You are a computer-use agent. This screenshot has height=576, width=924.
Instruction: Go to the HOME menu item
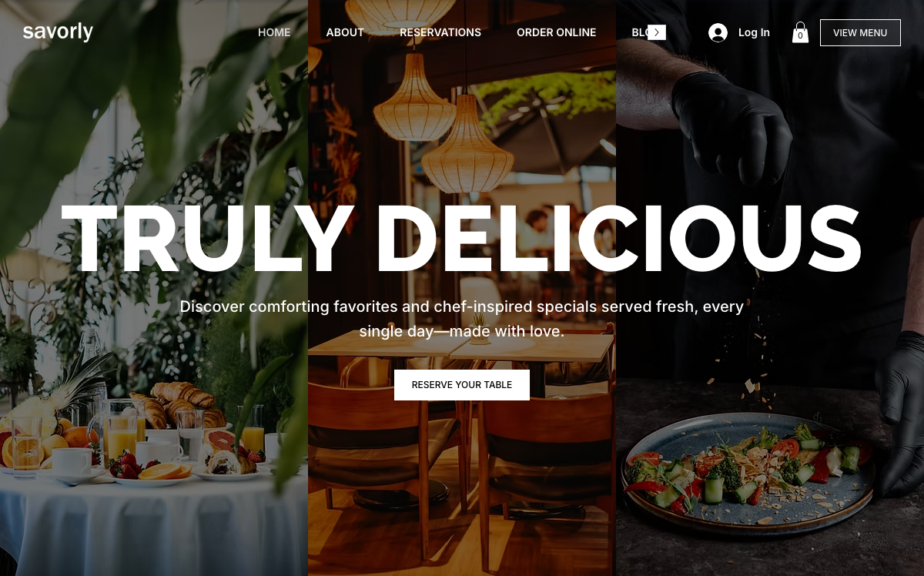coord(274,32)
